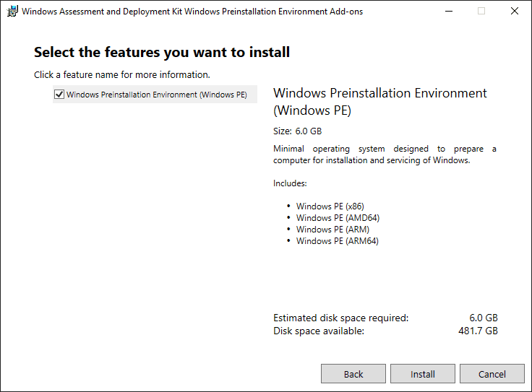Click the 'Estimated disk space required' label
The height and width of the screenshot is (392, 532).
coord(340,318)
